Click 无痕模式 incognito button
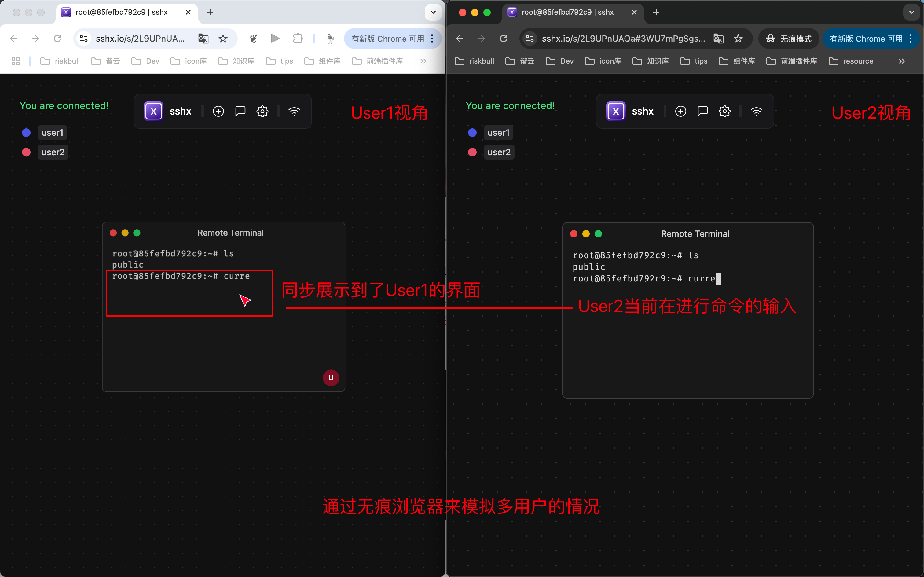Screen dimensions: 924x577 tap(789, 39)
